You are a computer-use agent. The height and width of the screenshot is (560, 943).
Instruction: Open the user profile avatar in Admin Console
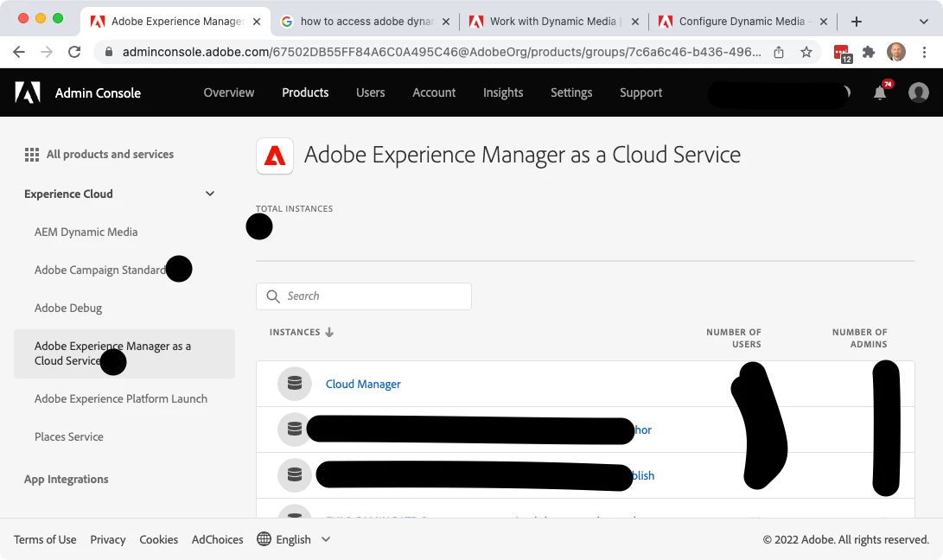918,92
